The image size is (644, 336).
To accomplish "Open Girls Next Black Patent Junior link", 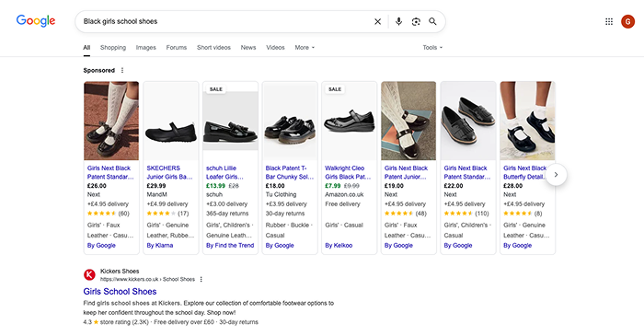I will point(406,172).
